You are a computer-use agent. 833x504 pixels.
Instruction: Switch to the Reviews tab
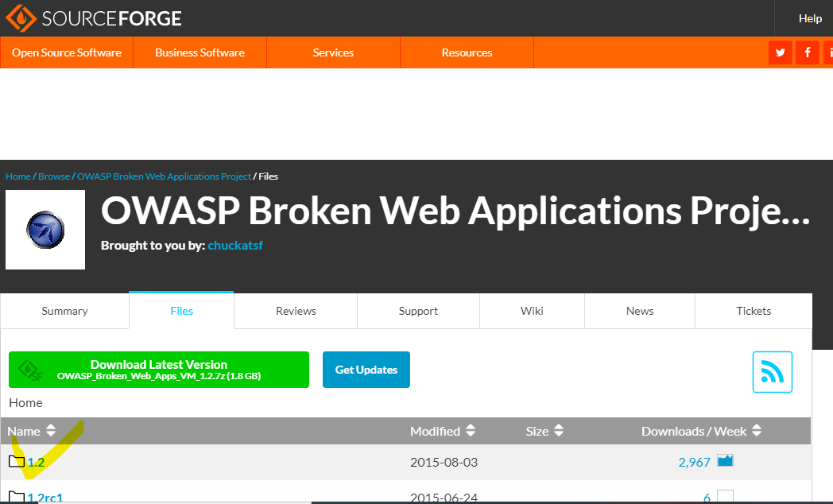point(295,311)
